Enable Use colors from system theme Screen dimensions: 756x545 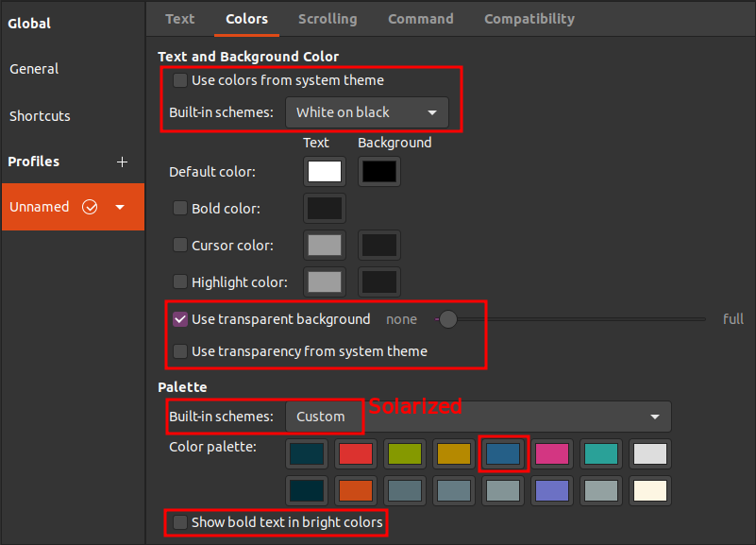coord(180,80)
